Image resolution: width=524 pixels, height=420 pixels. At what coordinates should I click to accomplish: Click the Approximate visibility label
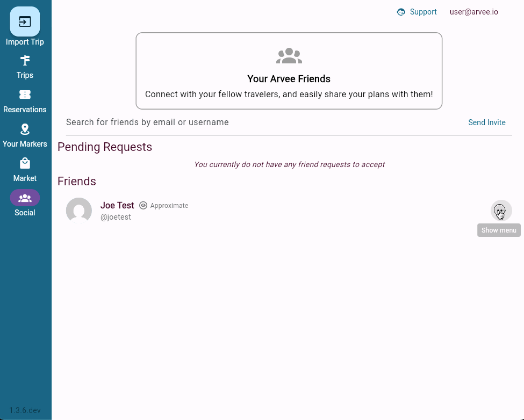coord(169,206)
